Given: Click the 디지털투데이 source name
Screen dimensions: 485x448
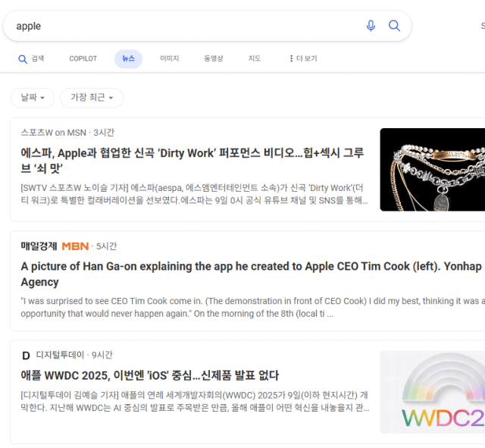Looking at the screenshot, I should point(60,355).
